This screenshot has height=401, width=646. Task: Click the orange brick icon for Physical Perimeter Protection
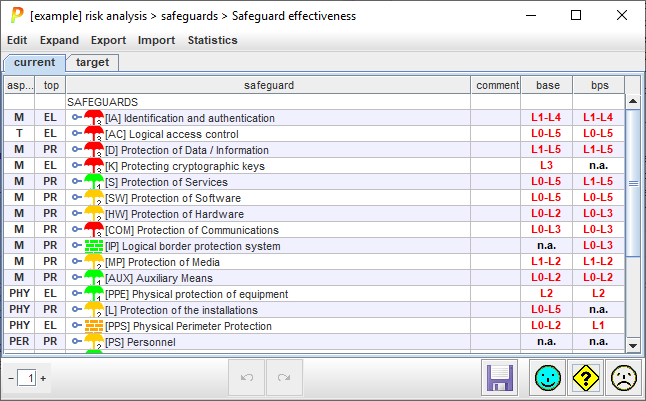click(94, 326)
